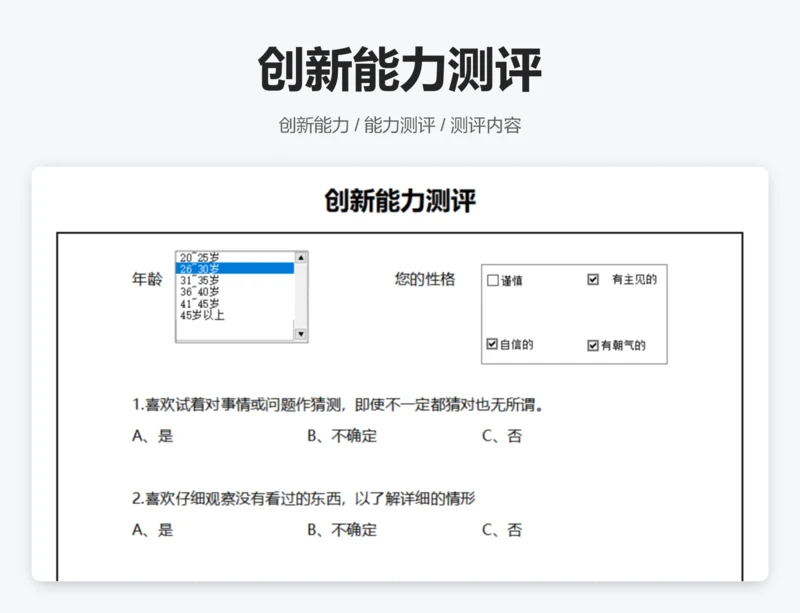
Task: Click the age list scroll up arrow
Action: coord(301,258)
